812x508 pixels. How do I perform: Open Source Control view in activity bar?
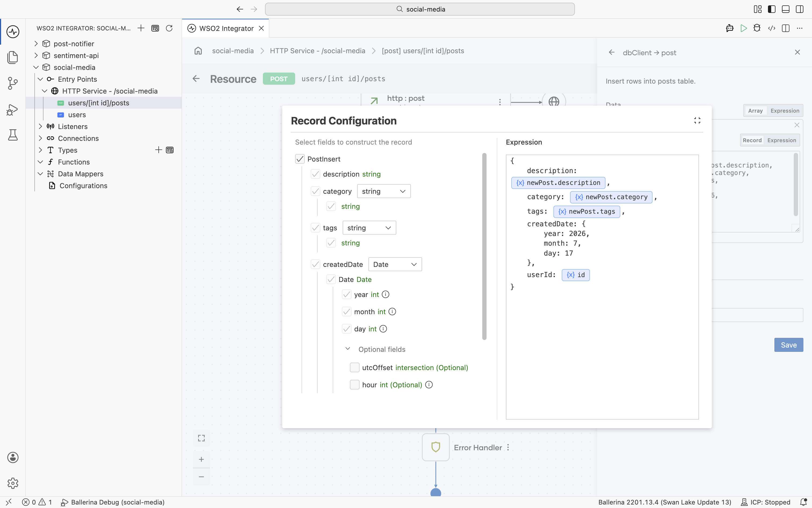click(13, 83)
